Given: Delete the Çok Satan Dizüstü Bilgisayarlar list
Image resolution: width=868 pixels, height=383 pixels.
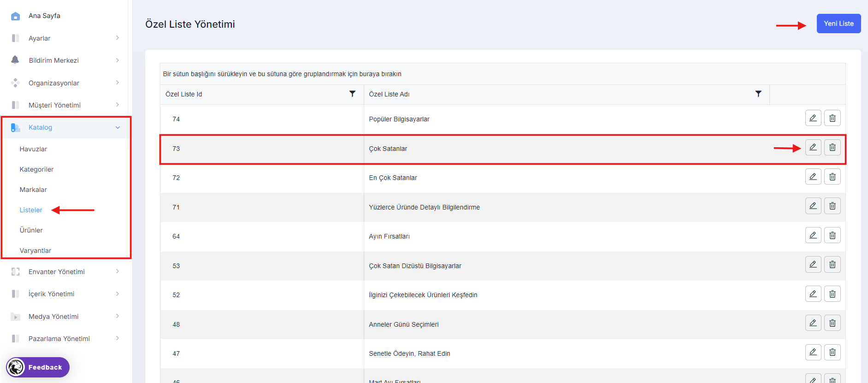Looking at the screenshot, I should click(x=833, y=264).
